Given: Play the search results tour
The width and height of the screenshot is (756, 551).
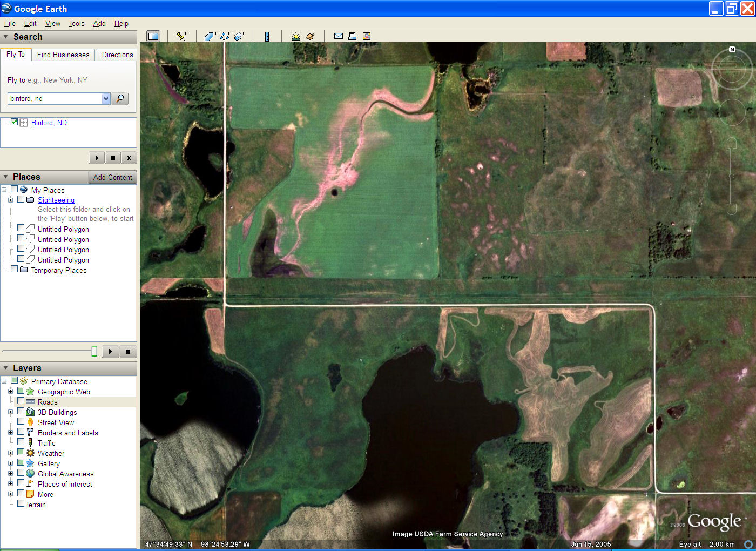Looking at the screenshot, I should click(x=97, y=158).
